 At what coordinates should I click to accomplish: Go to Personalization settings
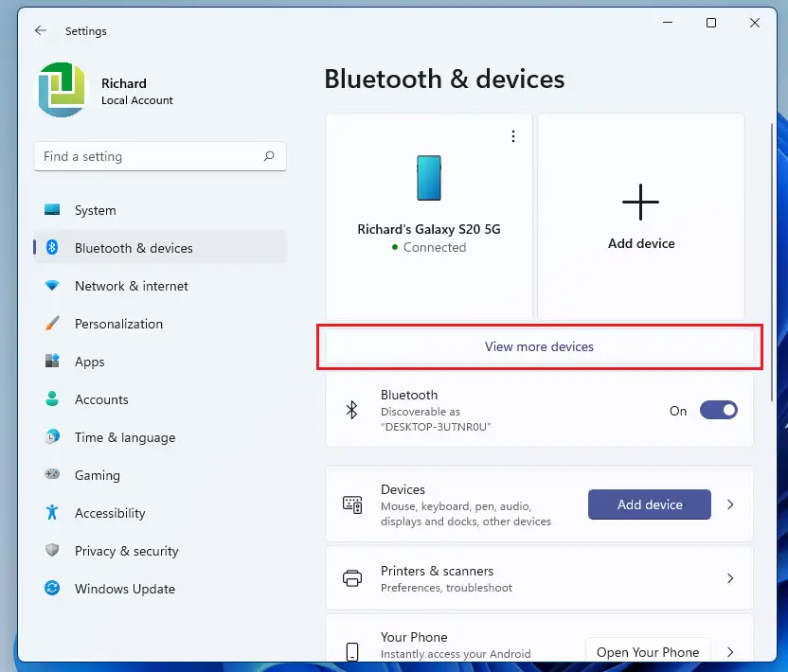160,324
